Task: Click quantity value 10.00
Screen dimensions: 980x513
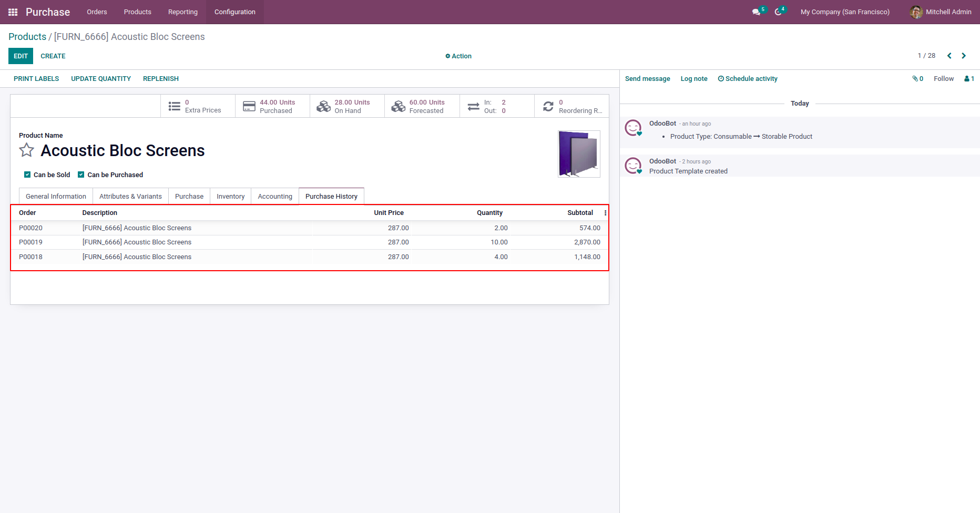Action: (x=499, y=242)
